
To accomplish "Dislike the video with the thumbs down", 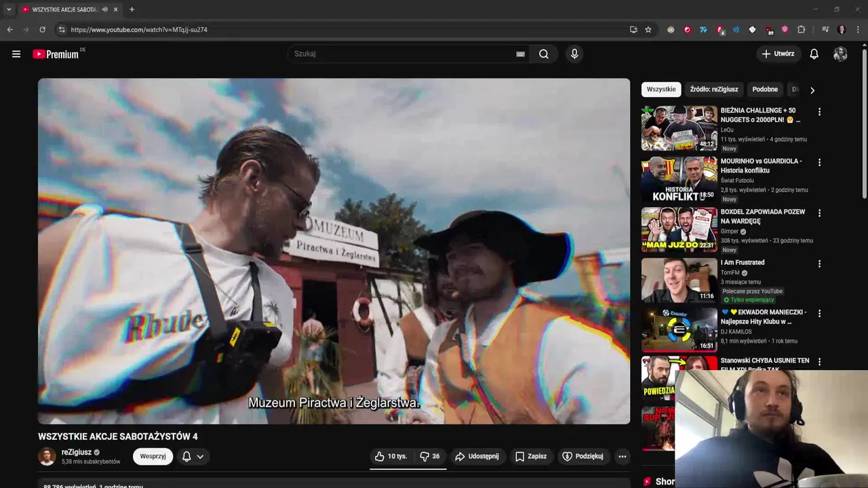I will coord(430,457).
